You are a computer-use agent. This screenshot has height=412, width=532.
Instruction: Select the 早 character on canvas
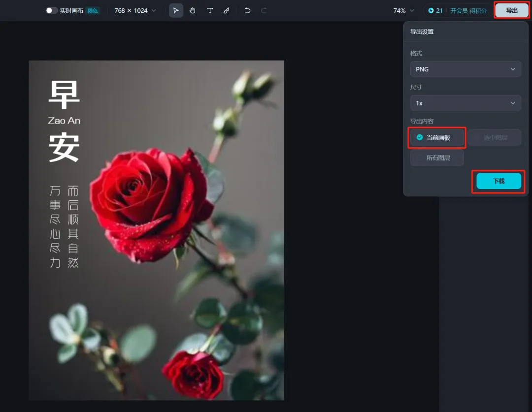click(x=64, y=95)
